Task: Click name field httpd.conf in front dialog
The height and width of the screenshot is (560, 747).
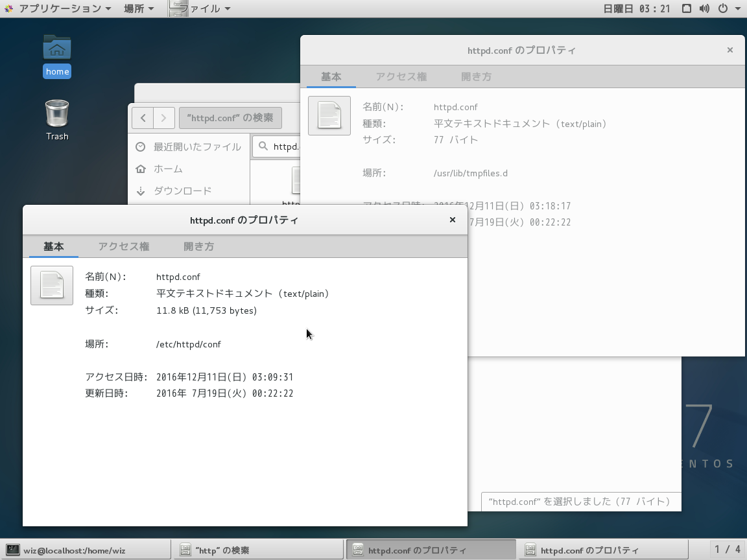Action: [x=178, y=277]
